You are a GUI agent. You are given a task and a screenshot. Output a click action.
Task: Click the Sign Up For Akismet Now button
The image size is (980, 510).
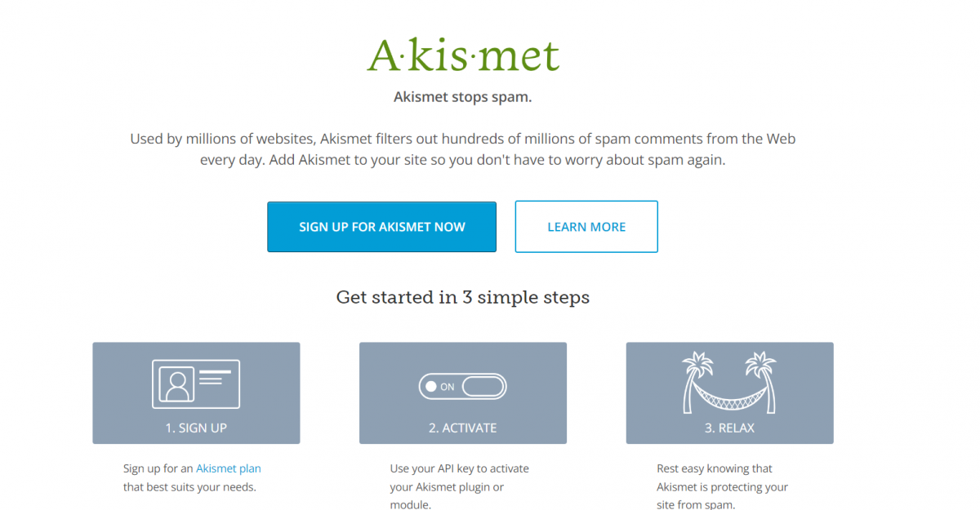coord(381,227)
